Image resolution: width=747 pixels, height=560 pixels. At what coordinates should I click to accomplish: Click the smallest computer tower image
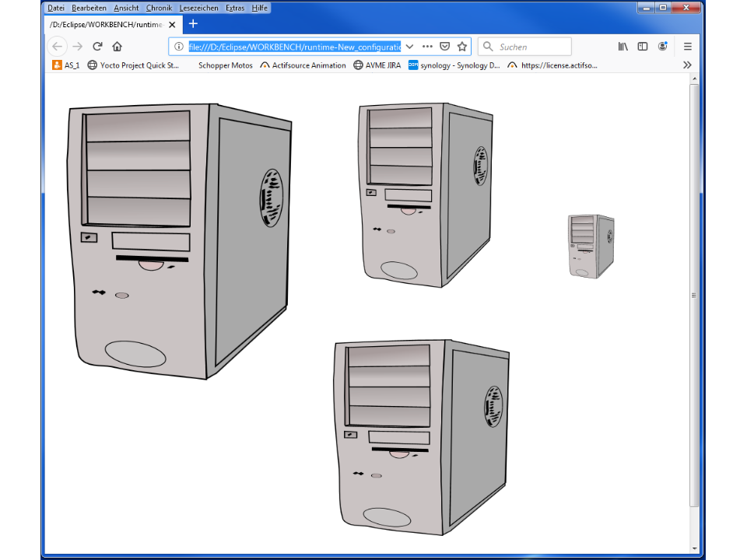(x=591, y=246)
